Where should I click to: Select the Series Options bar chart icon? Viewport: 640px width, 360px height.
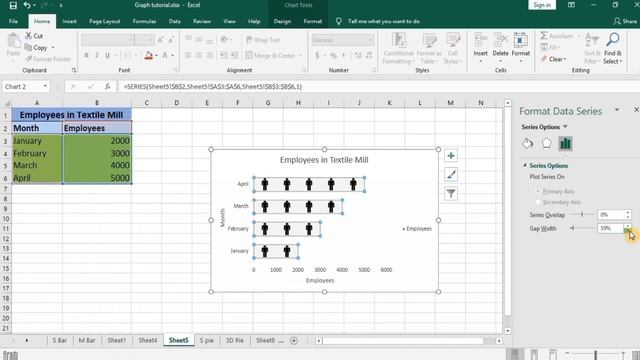[x=565, y=143]
